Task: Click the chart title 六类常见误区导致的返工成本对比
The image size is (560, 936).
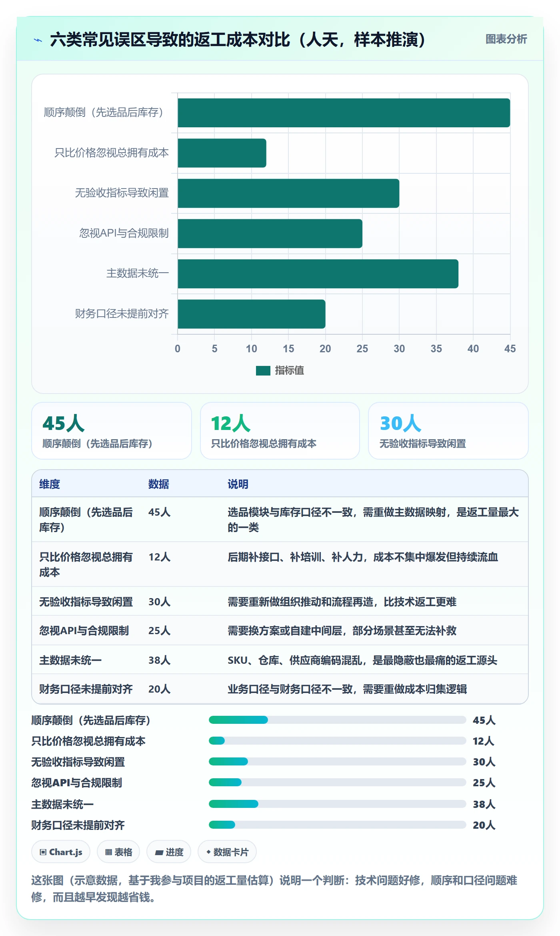Action: (238, 40)
